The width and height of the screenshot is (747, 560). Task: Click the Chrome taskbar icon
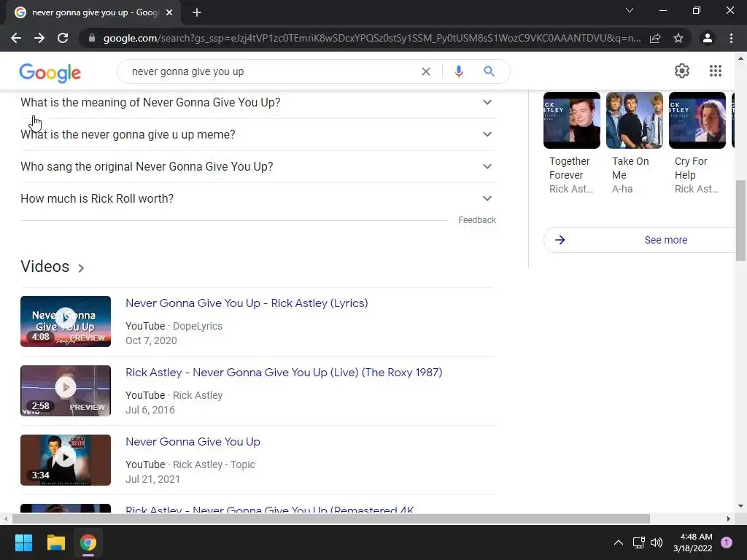pyautogui.click(x=88, y=542)
